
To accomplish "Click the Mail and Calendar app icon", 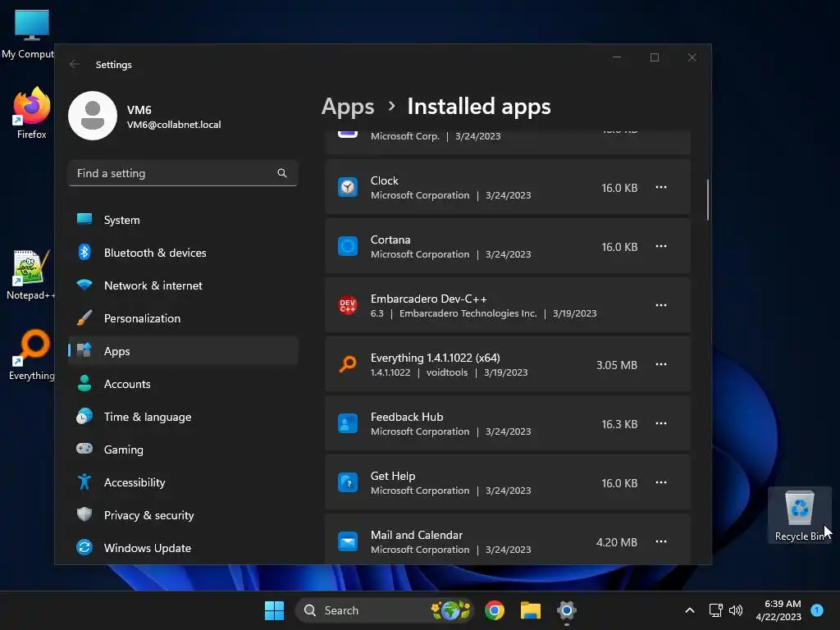I will pyautogui.click(x=348, y=541).
